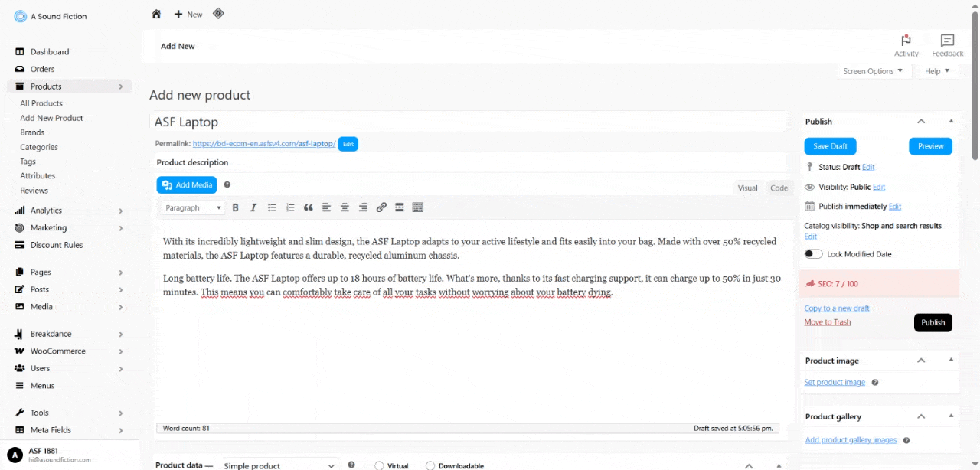Mark the product as Virtual
Viewport: 980px width, 470px height.
point(379,465)
